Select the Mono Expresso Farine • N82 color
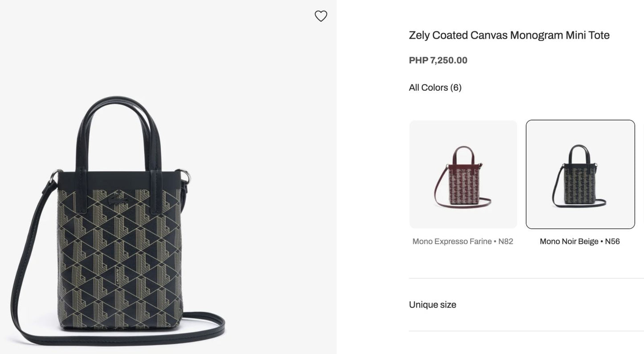 pyautogui.click(x=463, y=174)
